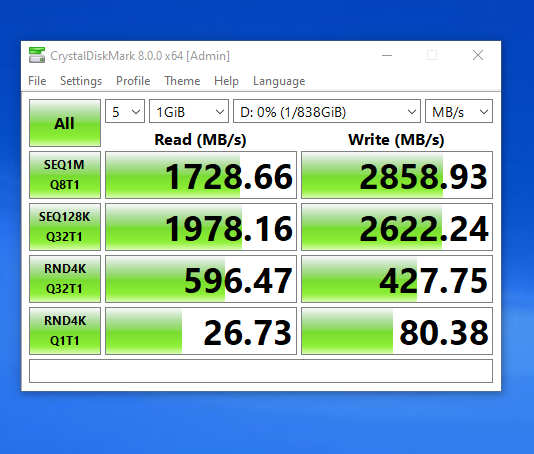Start the SEQ128K Q32T1 test

(65, 227)
